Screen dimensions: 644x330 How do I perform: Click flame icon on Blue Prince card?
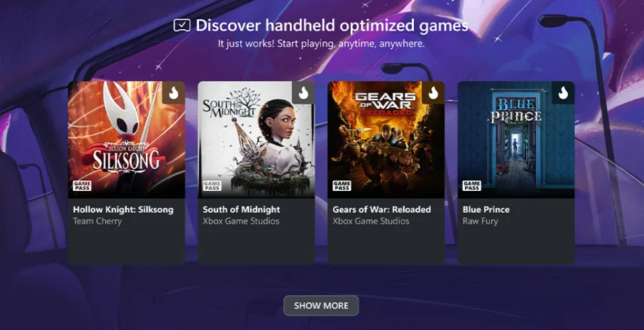[x=563, y=93]
